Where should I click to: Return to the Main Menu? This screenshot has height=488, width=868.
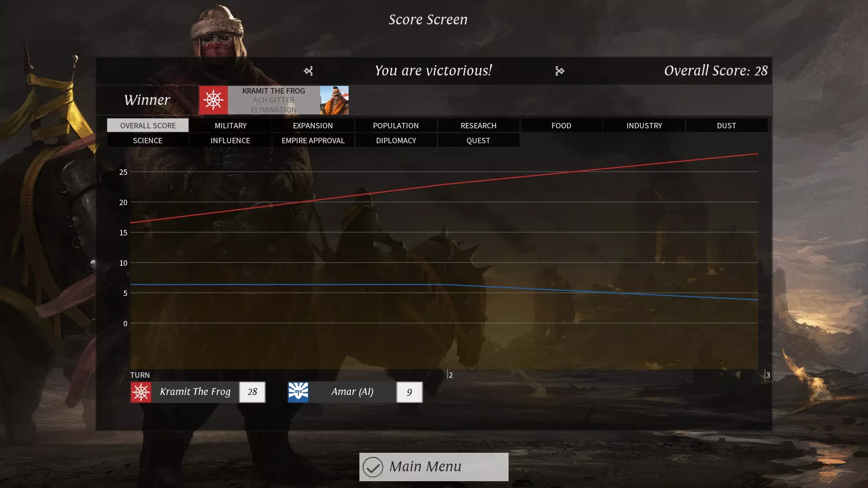[x=434, y=467]
